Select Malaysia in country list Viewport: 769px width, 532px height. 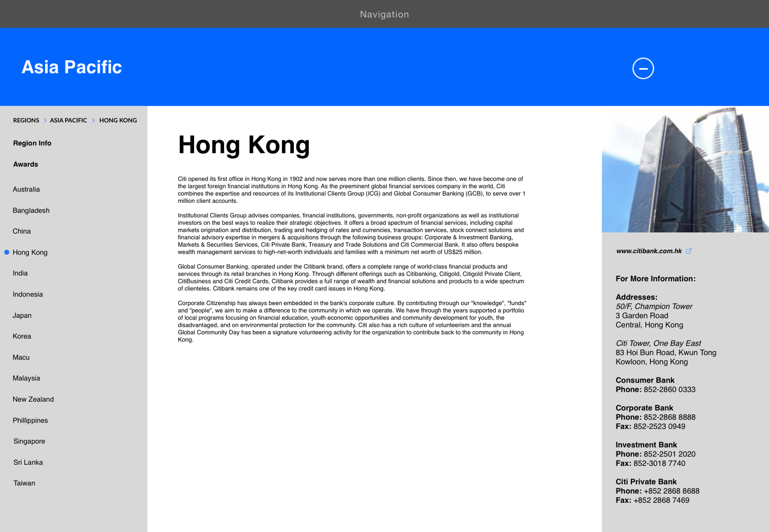[26, 378]
